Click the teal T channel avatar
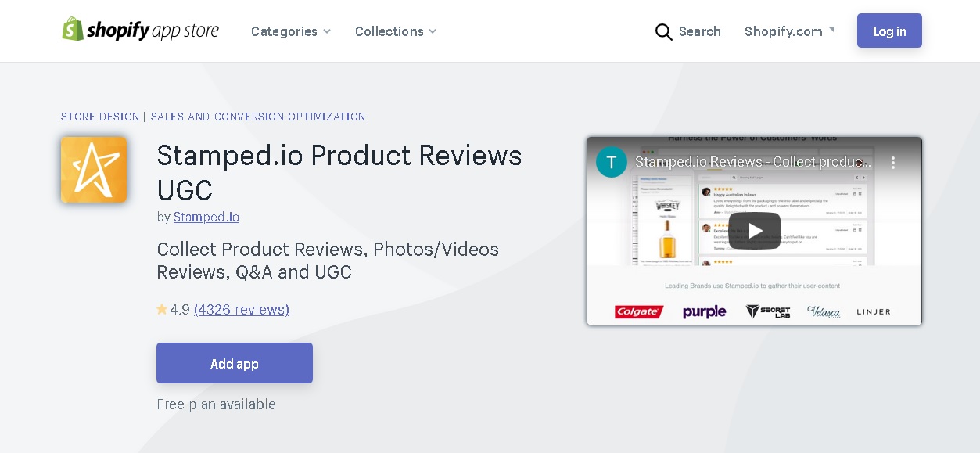Viewport: 980px width, 453px height. pos(612,162)
